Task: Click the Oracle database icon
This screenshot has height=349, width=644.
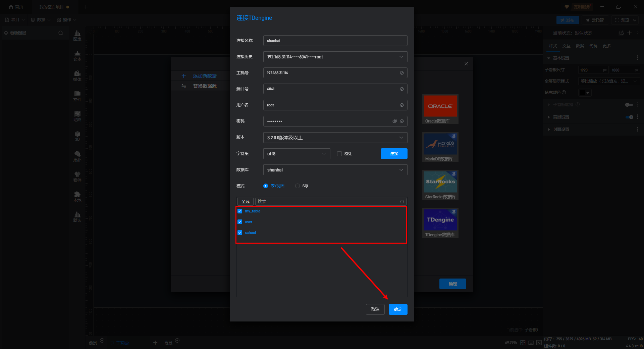Action: (440, 106)
